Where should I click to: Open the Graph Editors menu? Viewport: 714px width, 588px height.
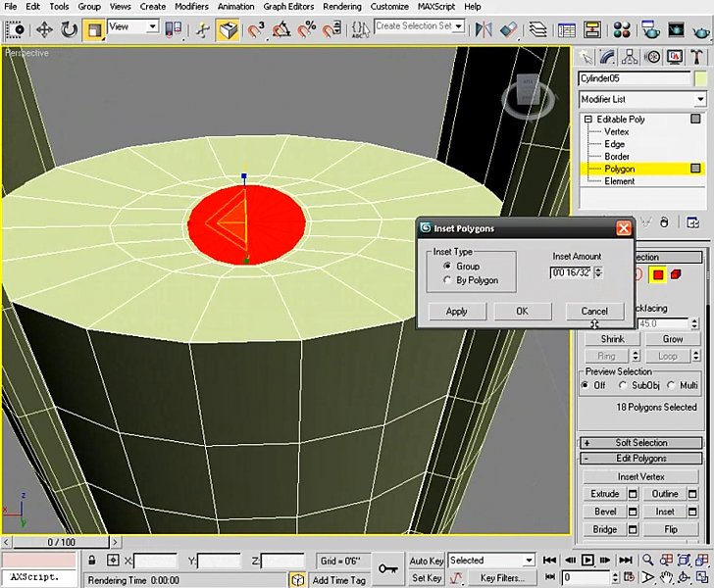point(287,6)
